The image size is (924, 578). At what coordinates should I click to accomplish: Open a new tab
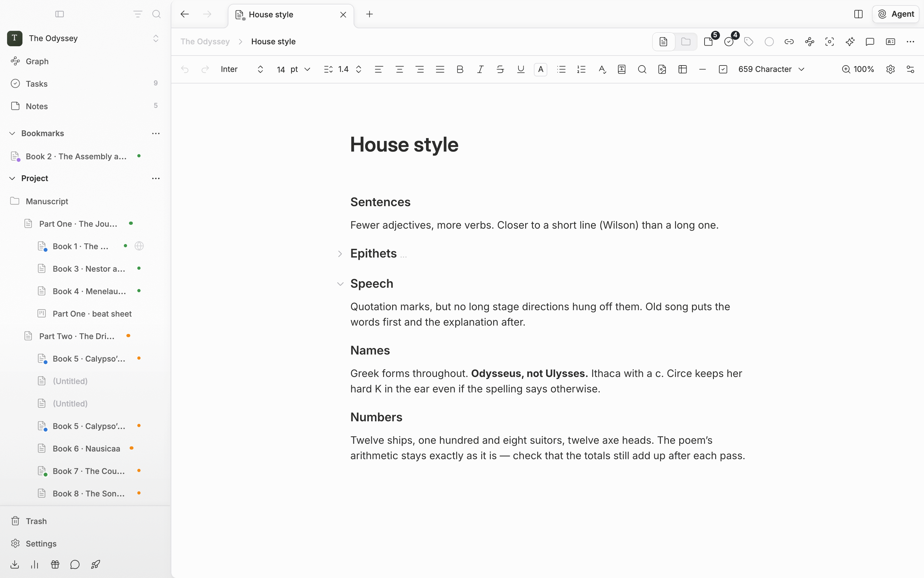click(369, 14)
